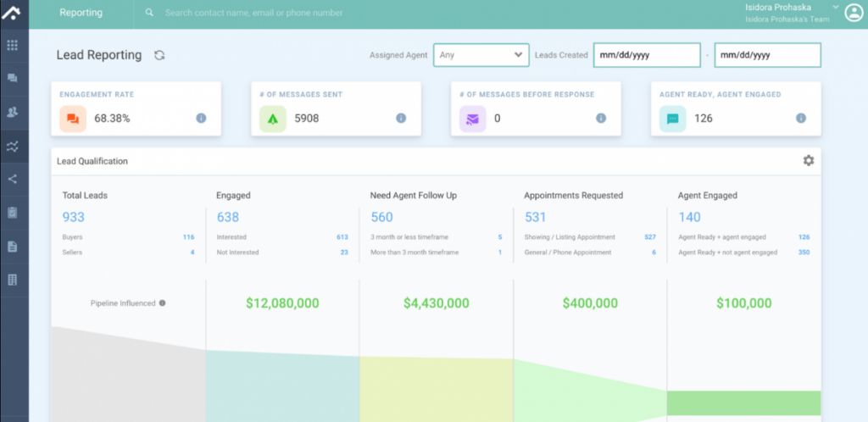Click the Messages Before Response envelope icon
Image resolution: width=868 pixels, height=422 pixels.
(x=473, y=119)
